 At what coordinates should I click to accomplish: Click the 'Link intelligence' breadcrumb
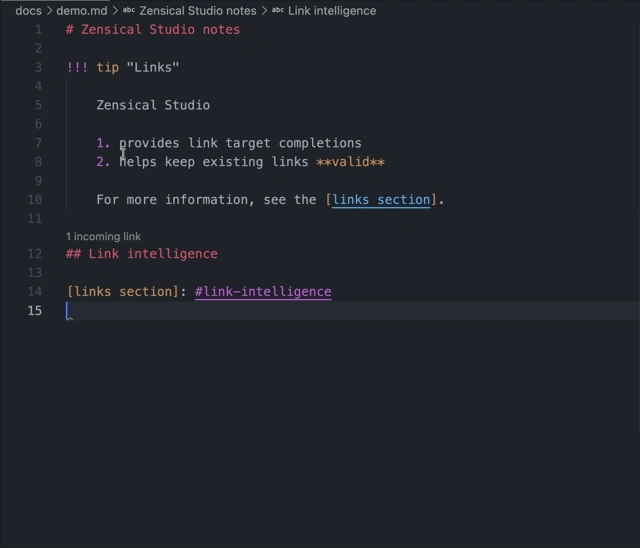[x=332, y=11]
